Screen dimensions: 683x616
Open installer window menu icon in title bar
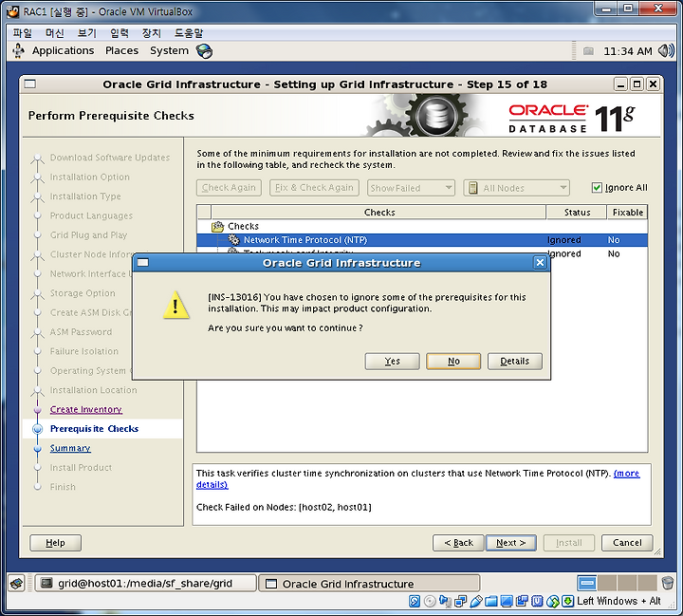[x=30, y=84]
